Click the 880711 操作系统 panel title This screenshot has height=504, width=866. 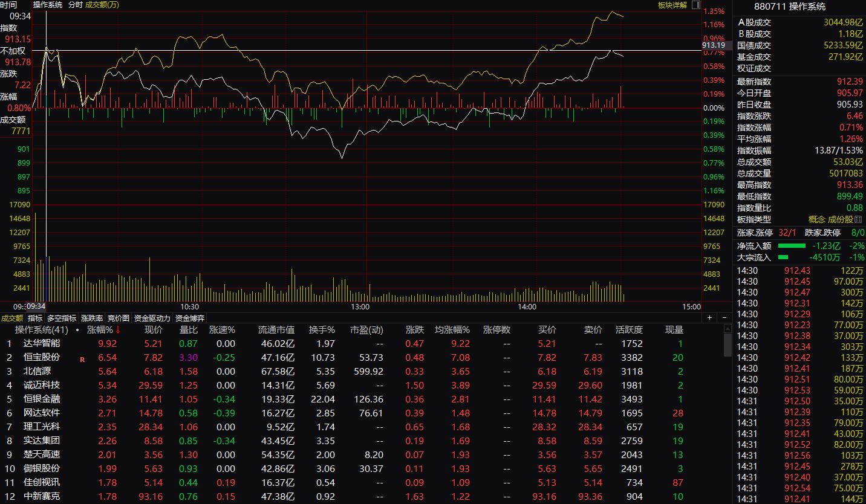[x=790, y=7]
